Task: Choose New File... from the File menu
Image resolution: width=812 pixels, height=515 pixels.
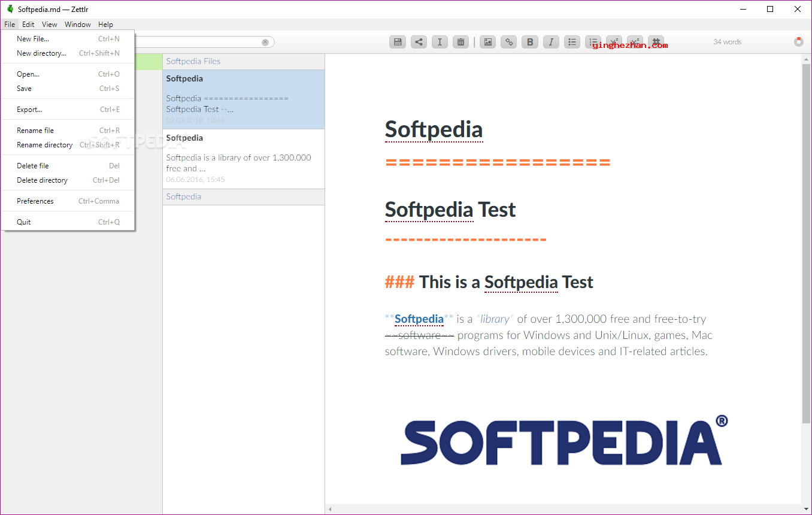Action: tap(68, 39)
